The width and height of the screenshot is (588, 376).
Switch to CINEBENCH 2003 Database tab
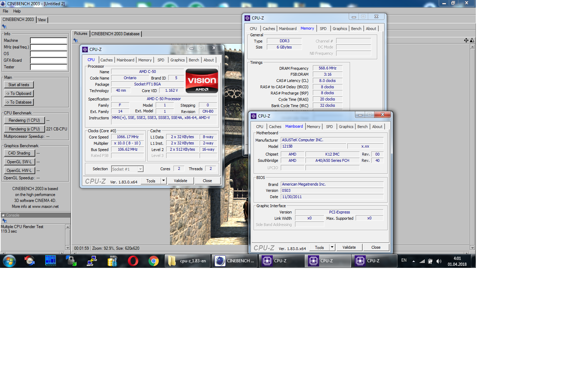(x=115, y=34)
